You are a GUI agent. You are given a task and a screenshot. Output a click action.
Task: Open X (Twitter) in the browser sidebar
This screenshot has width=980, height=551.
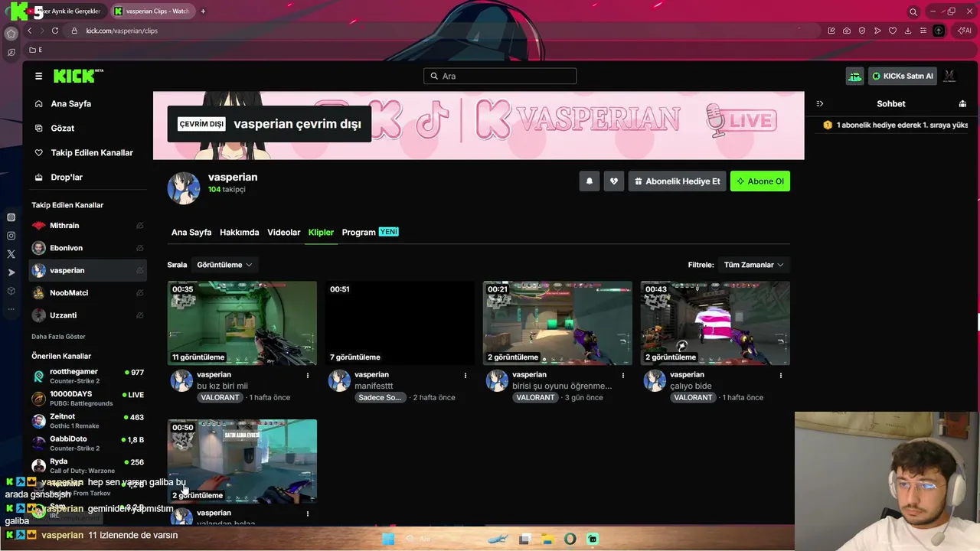[11, 254]
